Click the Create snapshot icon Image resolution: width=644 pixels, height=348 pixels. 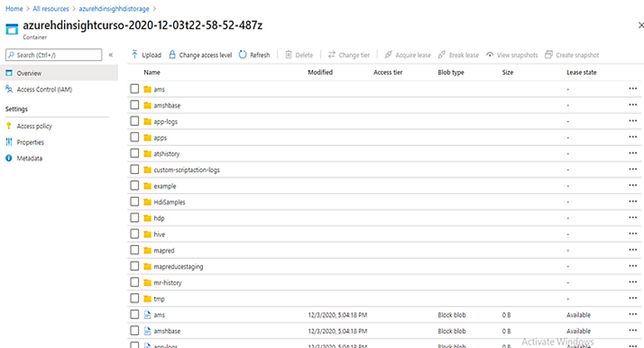pos(549,55)
